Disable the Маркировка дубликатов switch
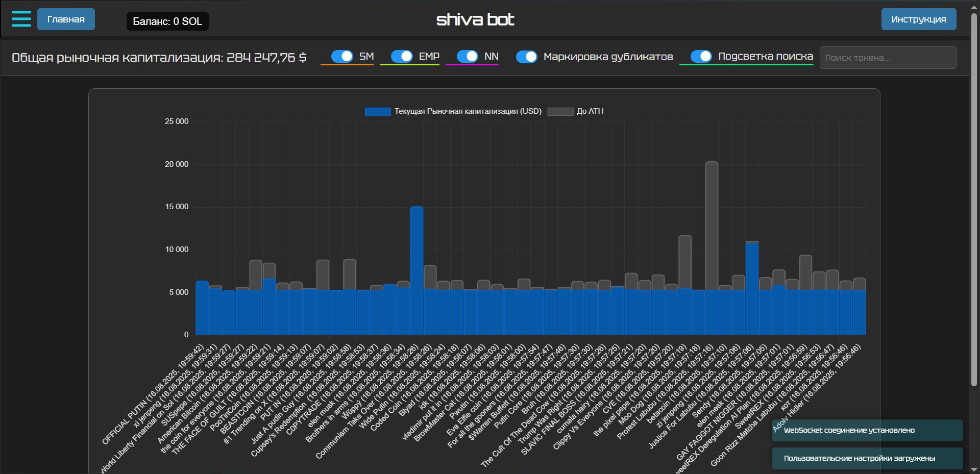The width and height of the screenshot is (980, 474). point(526,57)
